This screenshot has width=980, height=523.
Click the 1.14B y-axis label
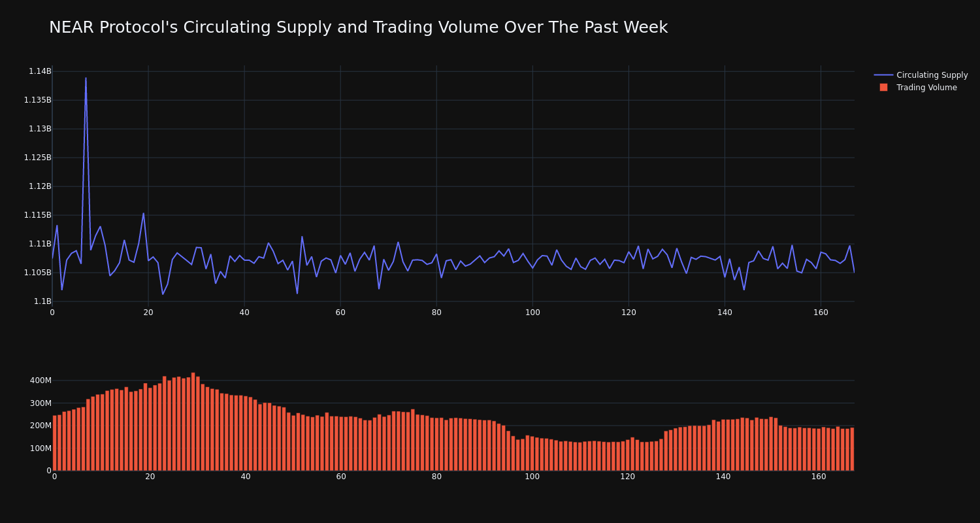click(40, 71)
